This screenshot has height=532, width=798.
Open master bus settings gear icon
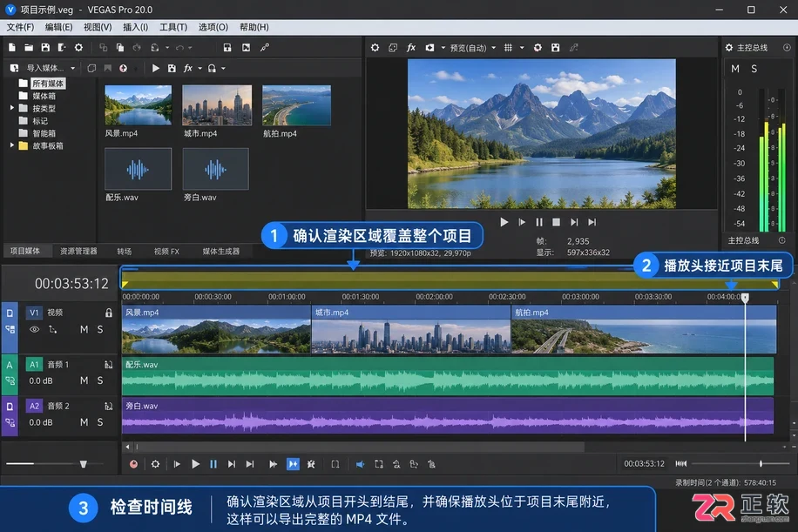729,47
